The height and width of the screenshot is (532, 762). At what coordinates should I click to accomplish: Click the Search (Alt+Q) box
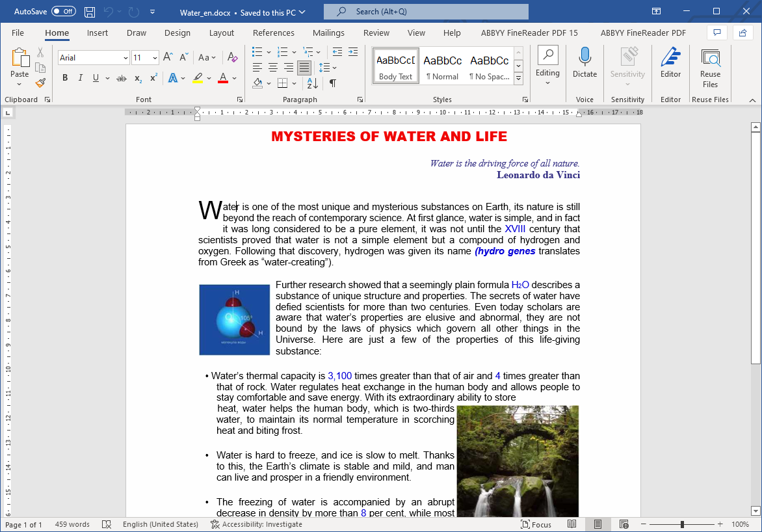(427, 11)
